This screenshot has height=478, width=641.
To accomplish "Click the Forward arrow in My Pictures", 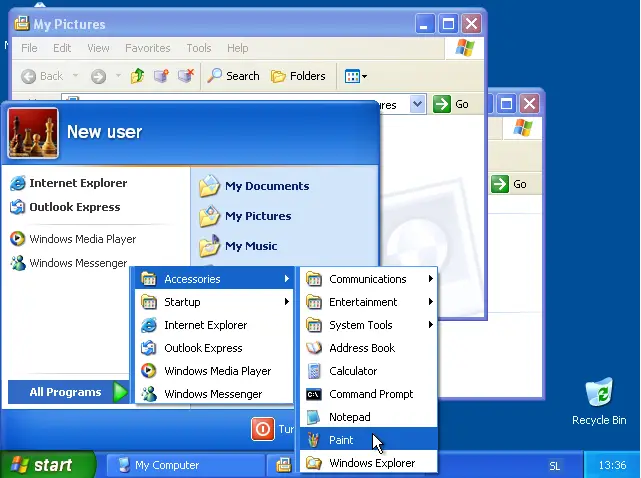I will click(x=98, y=76).
